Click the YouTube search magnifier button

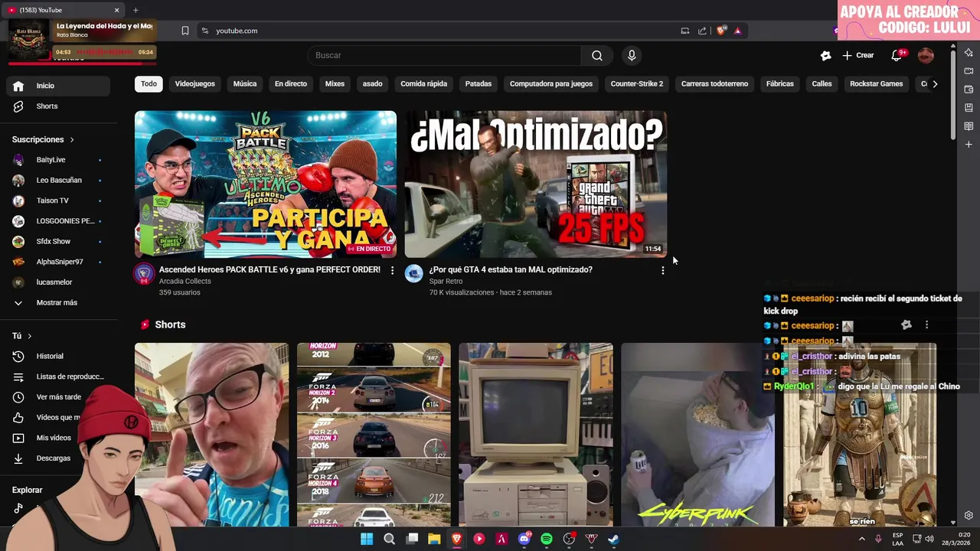tap(597, 55)
